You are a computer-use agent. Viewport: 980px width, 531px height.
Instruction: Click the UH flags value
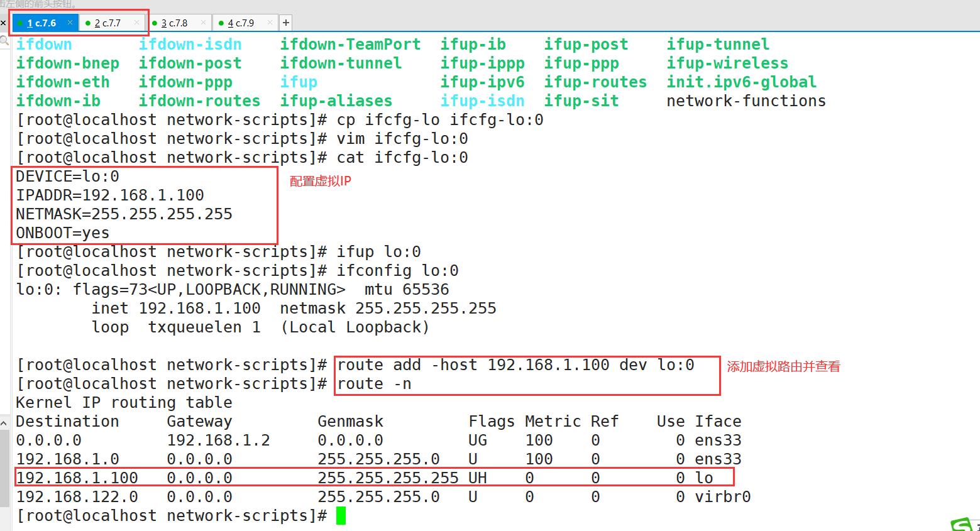[x=478, y=478]
